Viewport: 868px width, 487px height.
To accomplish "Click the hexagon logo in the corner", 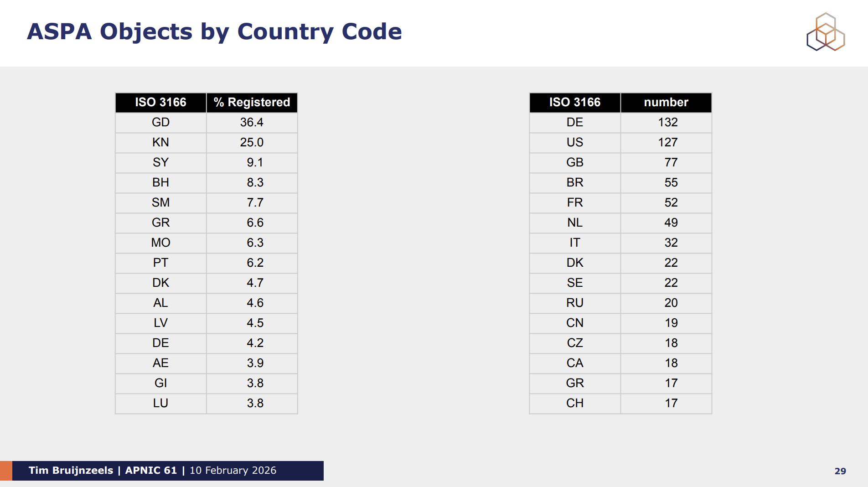I will 826,32.
